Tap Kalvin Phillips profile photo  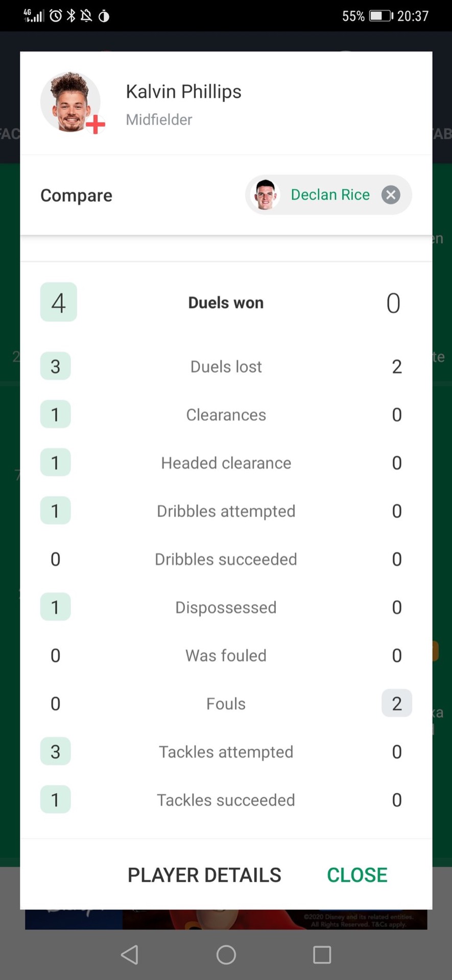click(70, 102)
